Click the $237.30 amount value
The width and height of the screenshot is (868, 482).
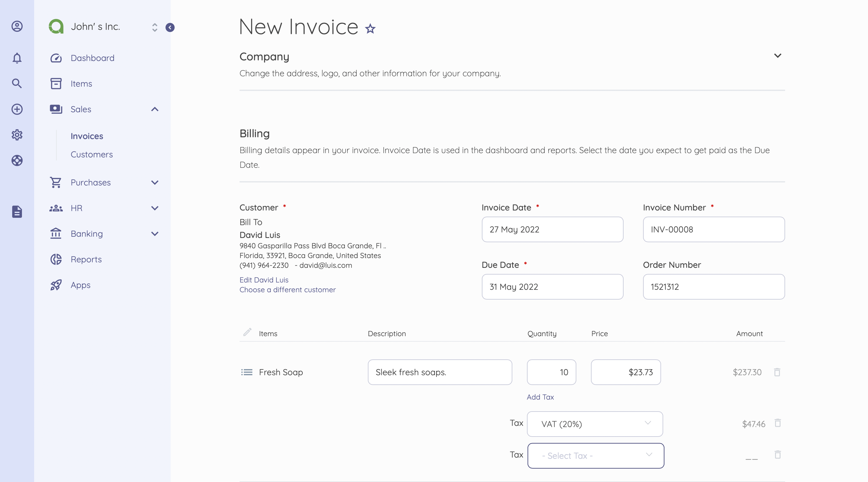tap(747, 372)
